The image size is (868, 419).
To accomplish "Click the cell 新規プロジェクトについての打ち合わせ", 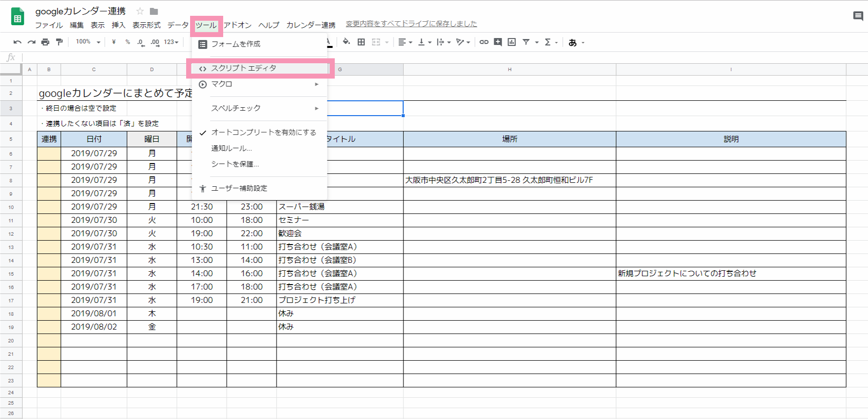I will [731, 274].
